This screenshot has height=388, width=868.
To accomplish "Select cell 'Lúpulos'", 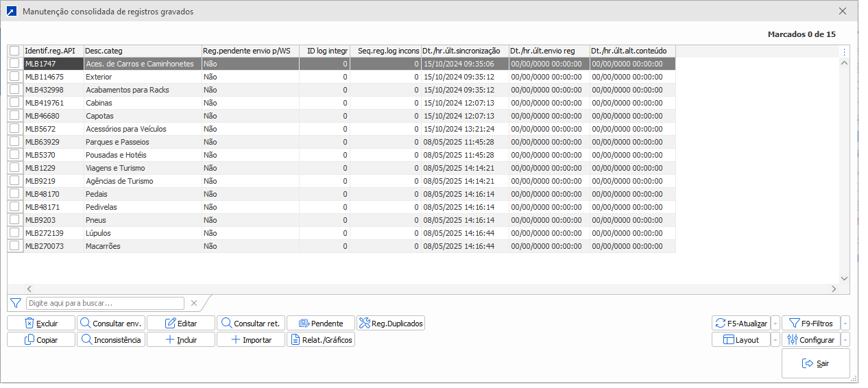I will coord(143,233).
